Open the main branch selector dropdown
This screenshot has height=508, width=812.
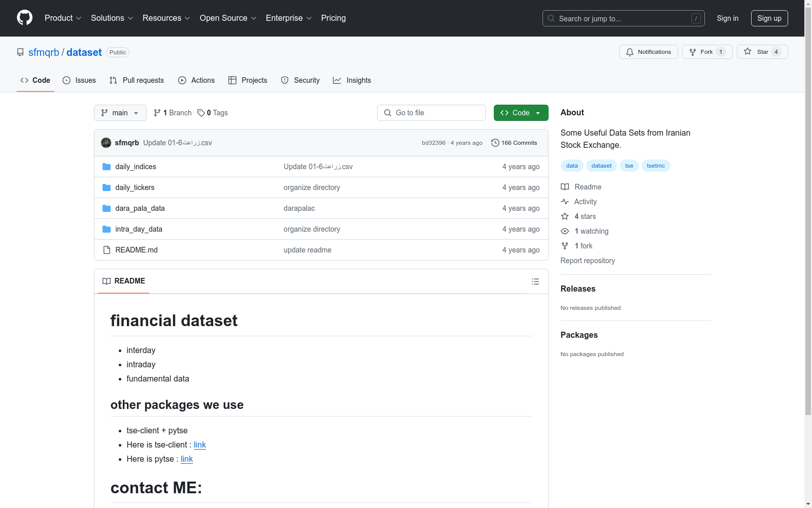tap(120, 113)
